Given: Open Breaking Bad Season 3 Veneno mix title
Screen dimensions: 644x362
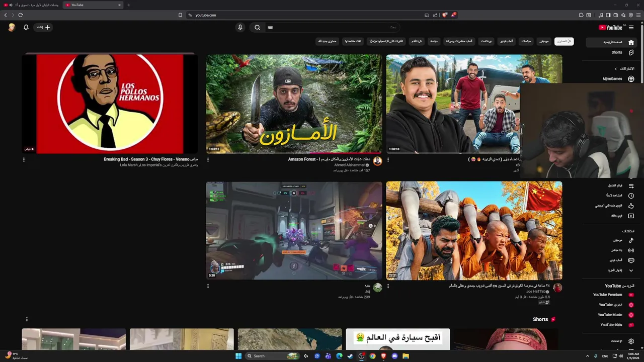Looking at the screenshot, I should click(151, 159).
